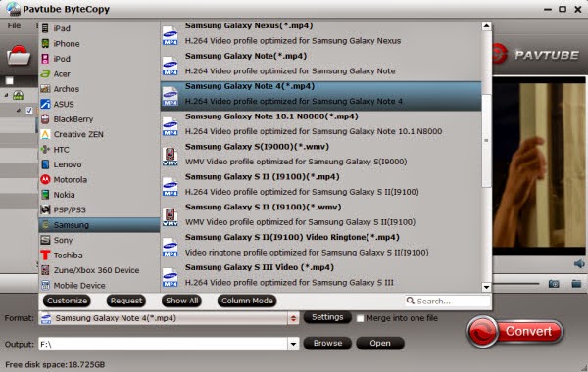This screenshot has width=588, height=372.
Task: Select the Toshiba category icon
Action: coord(45,256)
